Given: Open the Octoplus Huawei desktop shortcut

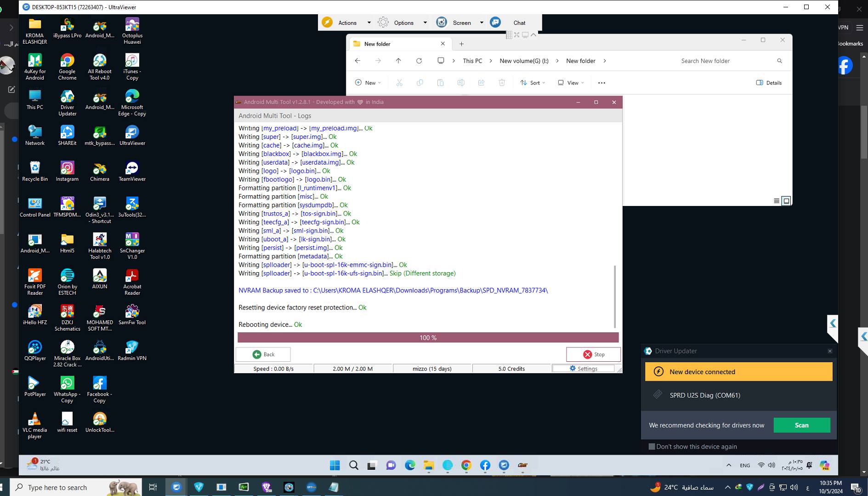Looking at the screenshot, I should pyautogui.click(x=132, y=31).
